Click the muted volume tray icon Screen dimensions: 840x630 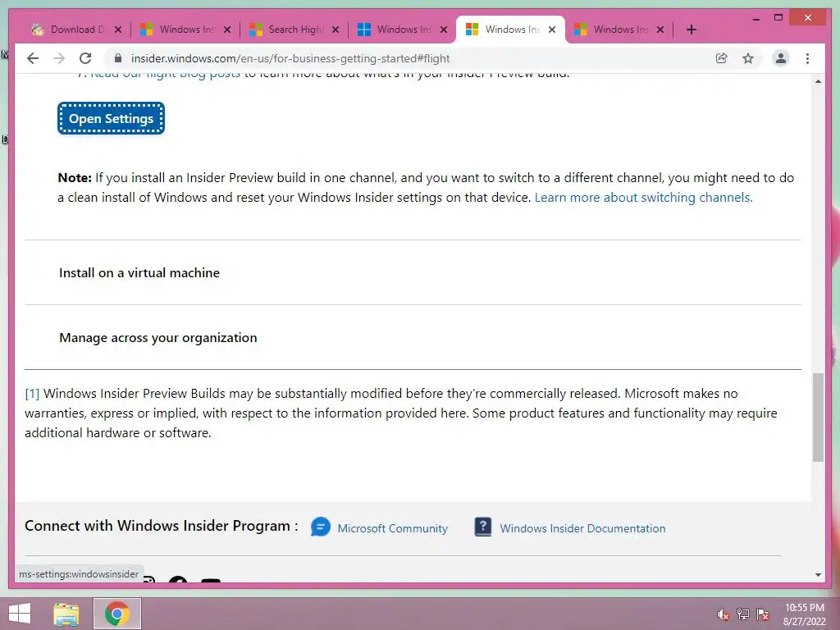(x=724, y=614)
